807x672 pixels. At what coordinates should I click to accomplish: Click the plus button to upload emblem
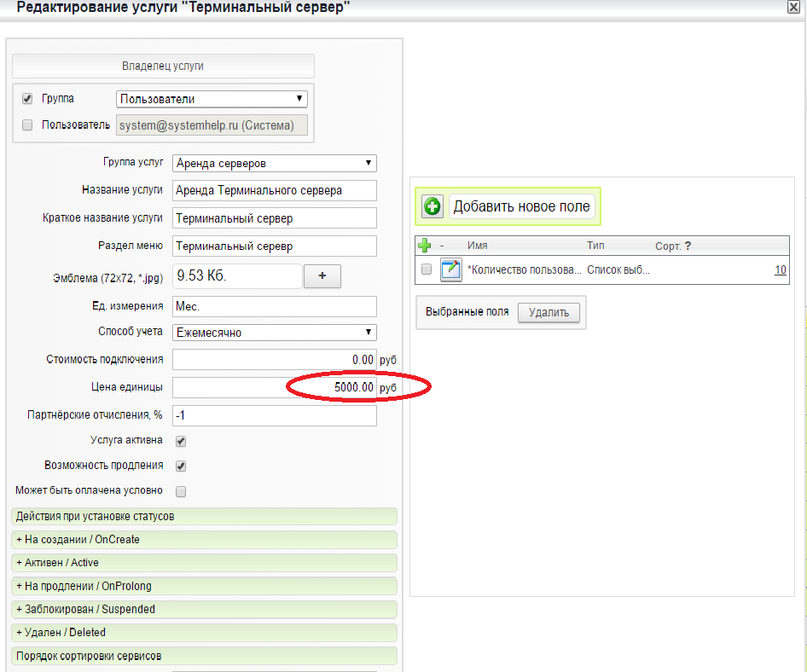point(322,276)
